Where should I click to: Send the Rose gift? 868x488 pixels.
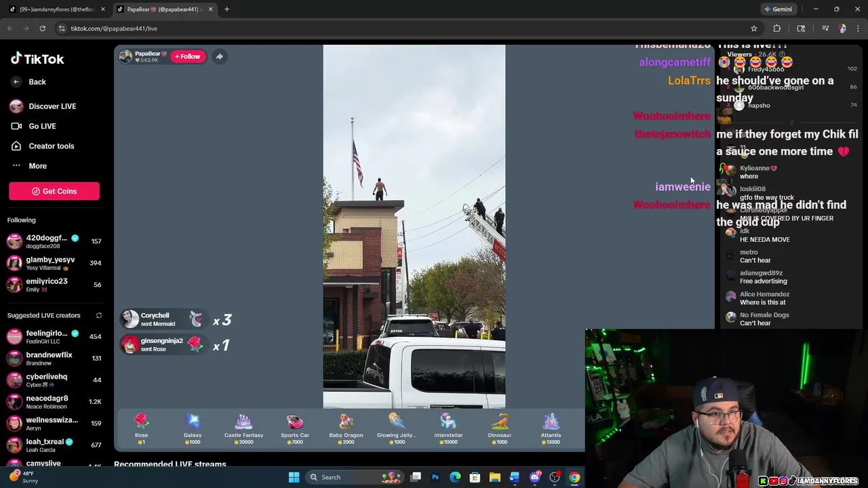141,428
